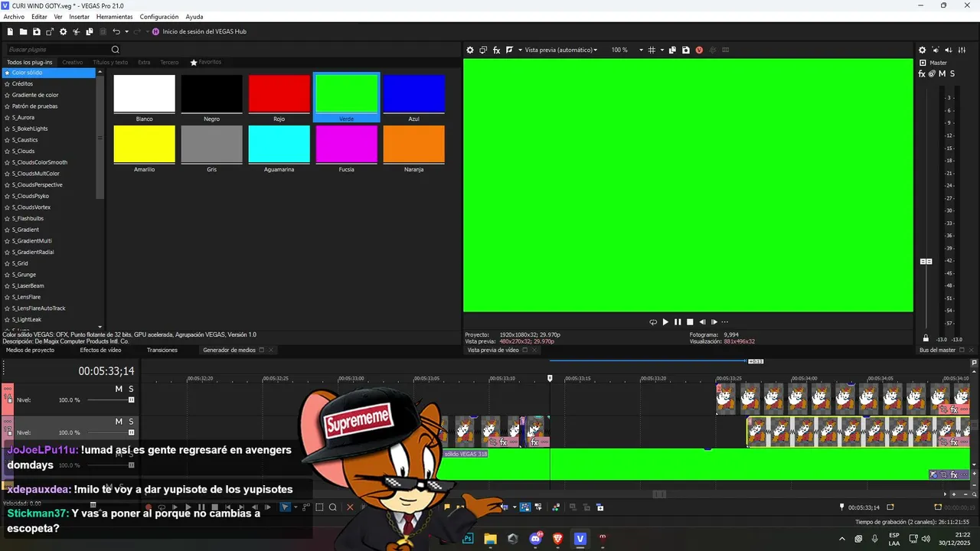Open the render/export icon in the toolbar
Image resolution: width=980 pixels, height=551 pixels.
pyautogui.click(x=50, y=31)
